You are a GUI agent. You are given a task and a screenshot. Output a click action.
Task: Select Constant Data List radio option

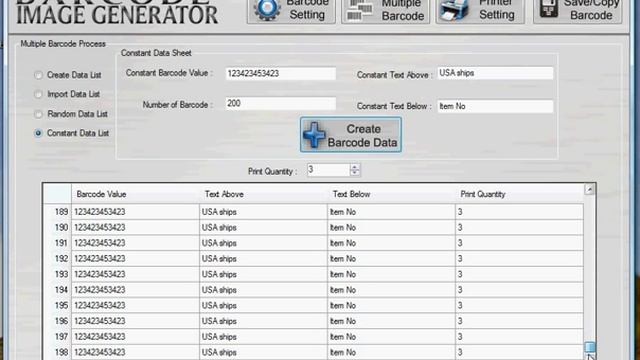coord(38,133)
